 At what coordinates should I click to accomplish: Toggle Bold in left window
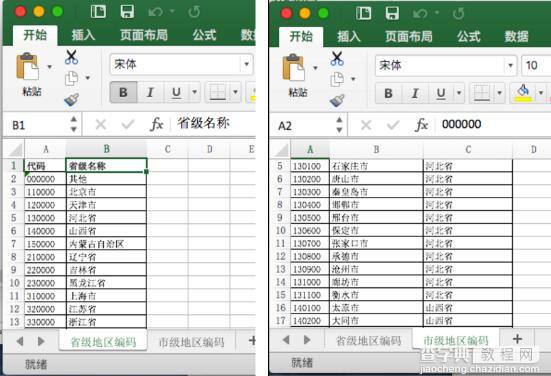tap(123, 92)
